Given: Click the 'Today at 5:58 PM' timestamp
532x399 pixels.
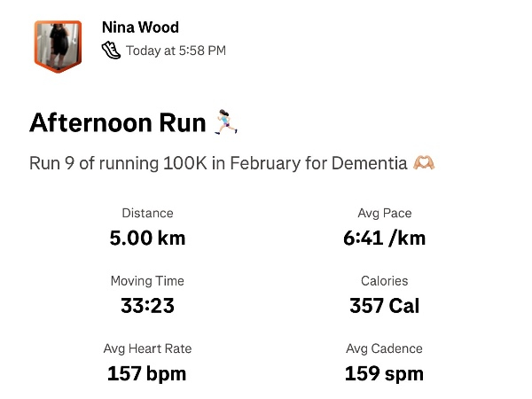Looking at the screenshot, I should pyautogui.click(x=176, y=51).
